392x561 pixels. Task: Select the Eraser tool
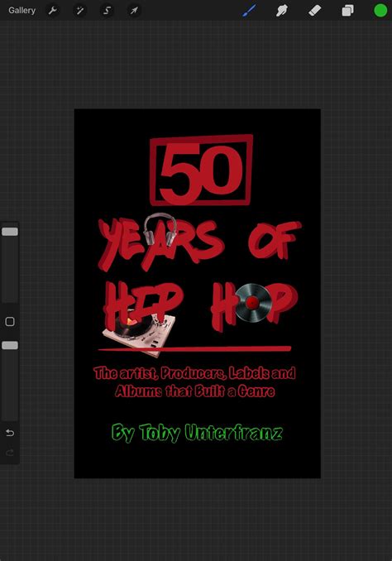tap(315, 11)
